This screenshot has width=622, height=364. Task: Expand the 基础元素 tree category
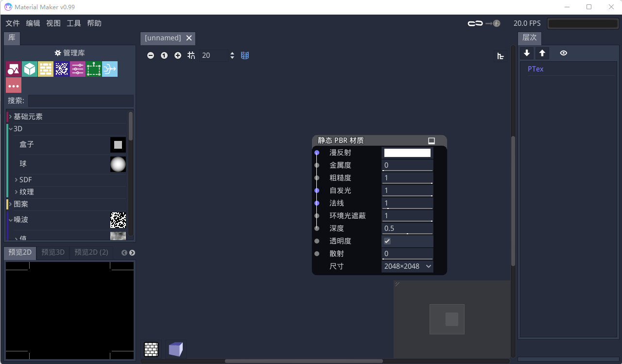(x=10, y=117)
